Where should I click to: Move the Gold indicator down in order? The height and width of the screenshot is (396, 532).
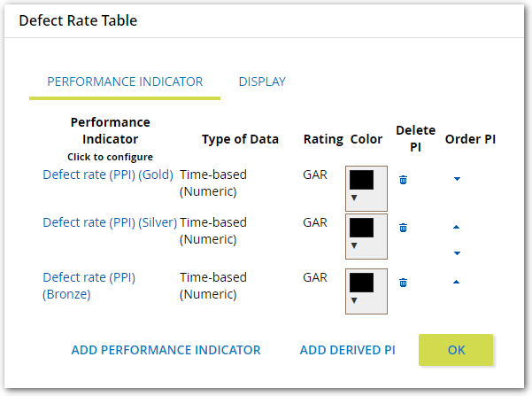point(457,179)
